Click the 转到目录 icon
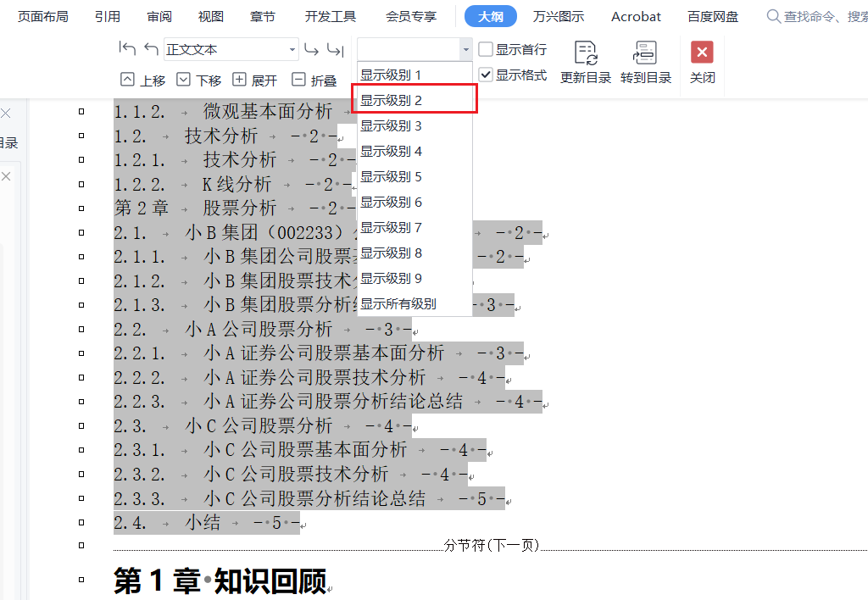868x600 pixels. tap(645, 53)
